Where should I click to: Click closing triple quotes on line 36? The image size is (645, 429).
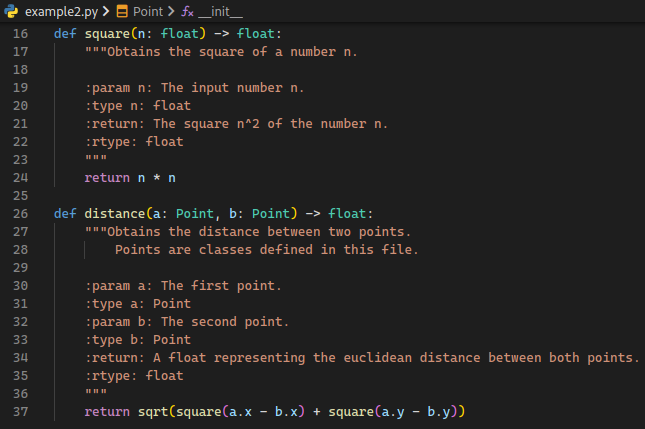tap(96, 393)
